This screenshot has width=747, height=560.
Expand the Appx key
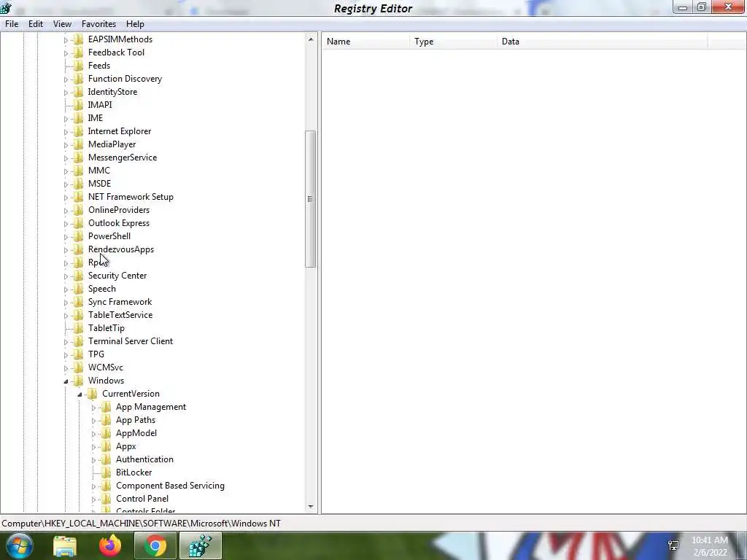pyautogui.click(x=93, y=447)
